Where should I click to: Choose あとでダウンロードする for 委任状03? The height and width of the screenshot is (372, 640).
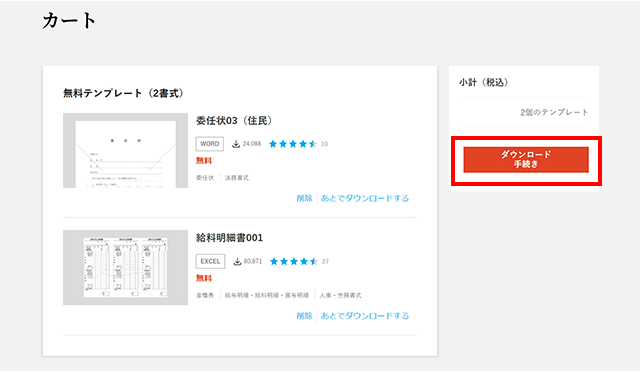coord(364,198)
